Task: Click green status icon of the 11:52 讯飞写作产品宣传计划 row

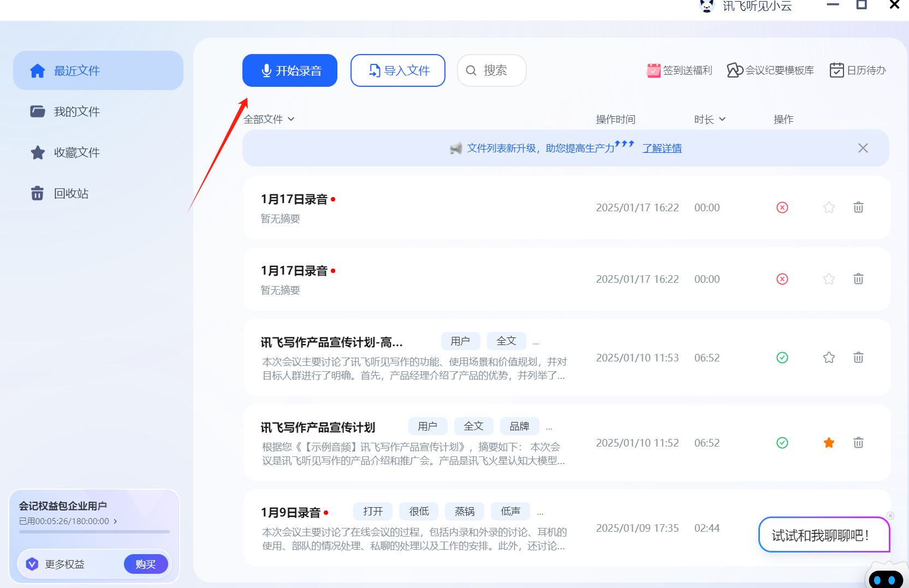Action: coord(782,443)
